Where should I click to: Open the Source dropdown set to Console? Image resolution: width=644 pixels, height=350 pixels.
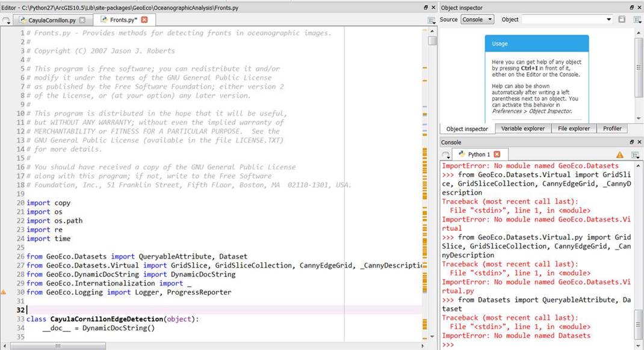tap(477, 19)
